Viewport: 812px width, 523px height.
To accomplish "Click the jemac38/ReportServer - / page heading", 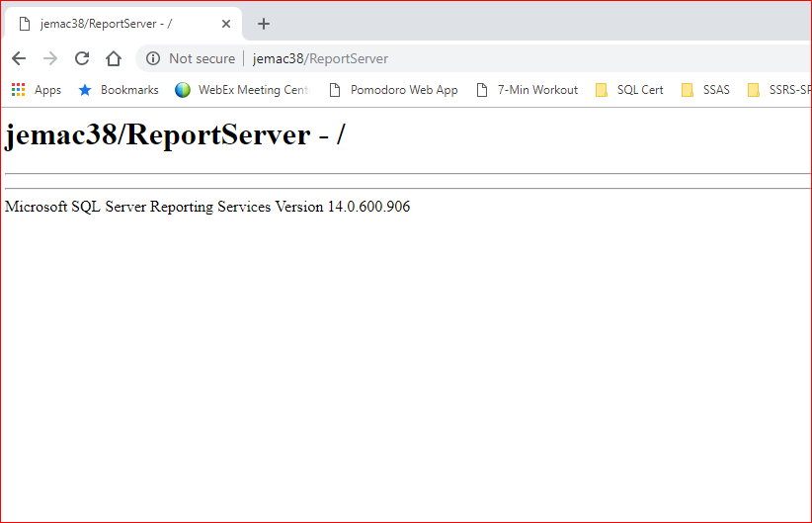I will pos(175,134).
